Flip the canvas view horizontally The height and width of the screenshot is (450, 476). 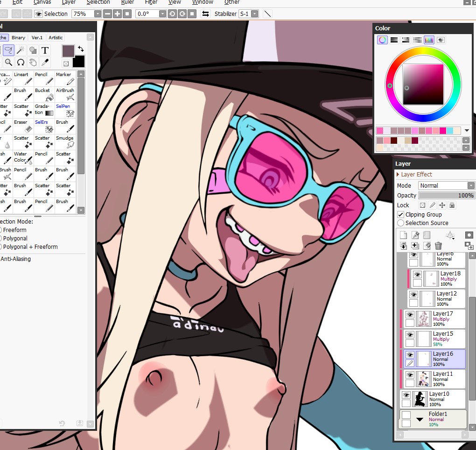click(x=205, y=14)
